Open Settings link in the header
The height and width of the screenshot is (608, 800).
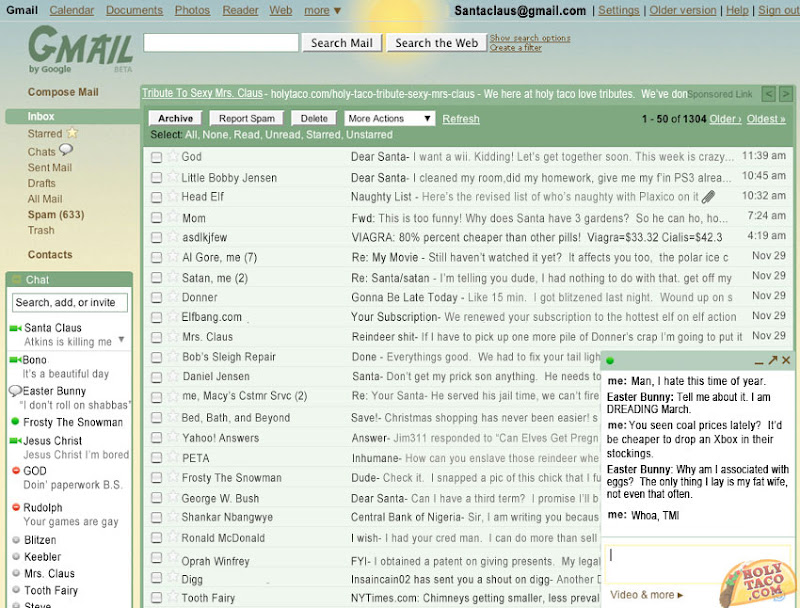click(618, 10)
